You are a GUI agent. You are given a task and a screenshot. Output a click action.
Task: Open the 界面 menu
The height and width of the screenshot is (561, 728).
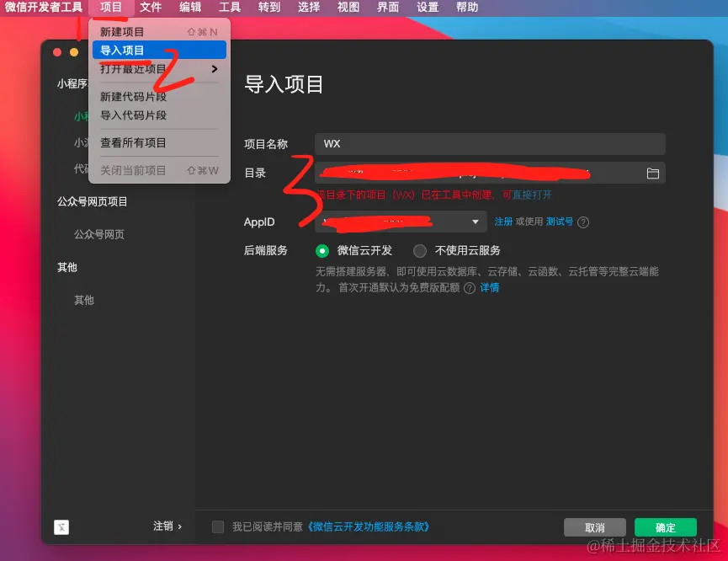[x=388, y=8]
